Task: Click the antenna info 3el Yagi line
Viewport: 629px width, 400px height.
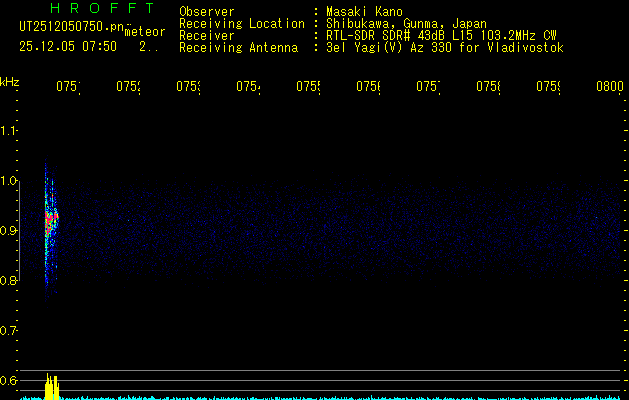Action: 445,48
